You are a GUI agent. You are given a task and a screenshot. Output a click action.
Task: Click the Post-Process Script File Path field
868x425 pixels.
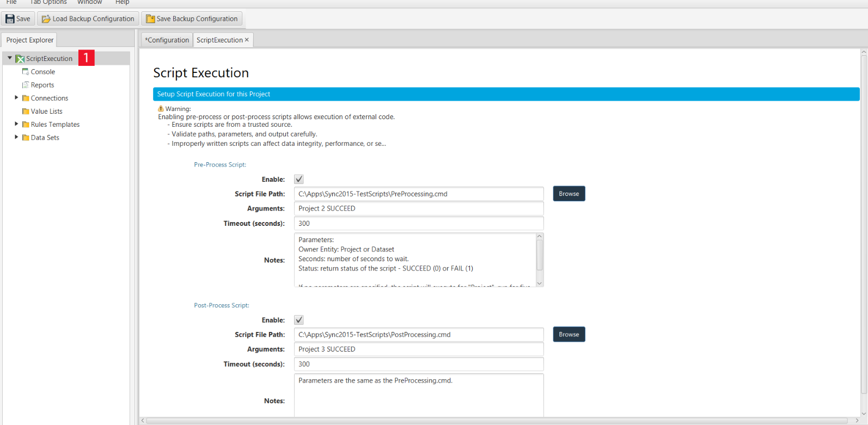coord(419,335)
